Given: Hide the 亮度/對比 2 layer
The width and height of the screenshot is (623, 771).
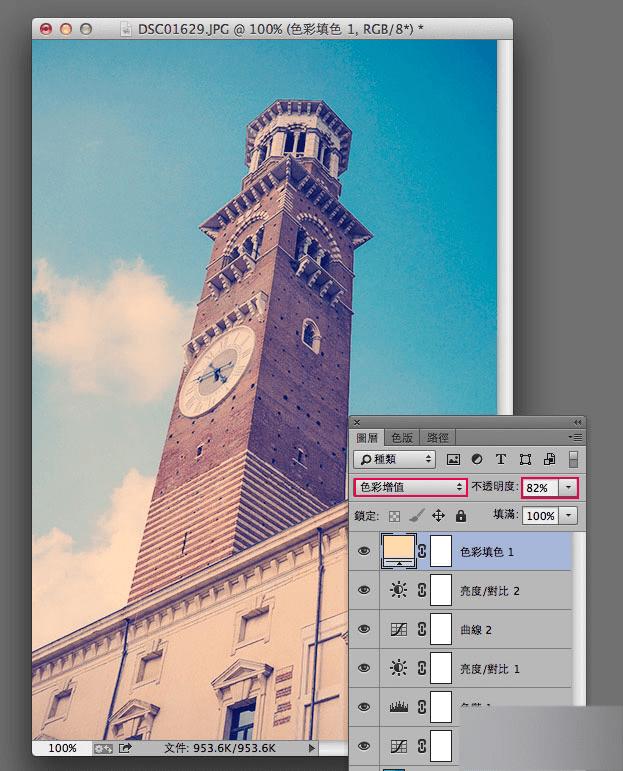Looking at the screenshot, I should 364,590.
